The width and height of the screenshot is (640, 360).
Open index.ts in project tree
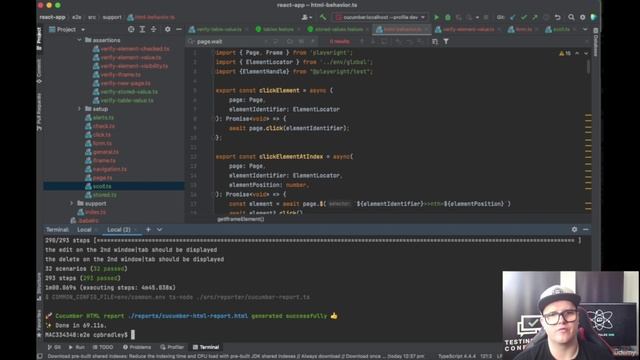coord(96,212)
